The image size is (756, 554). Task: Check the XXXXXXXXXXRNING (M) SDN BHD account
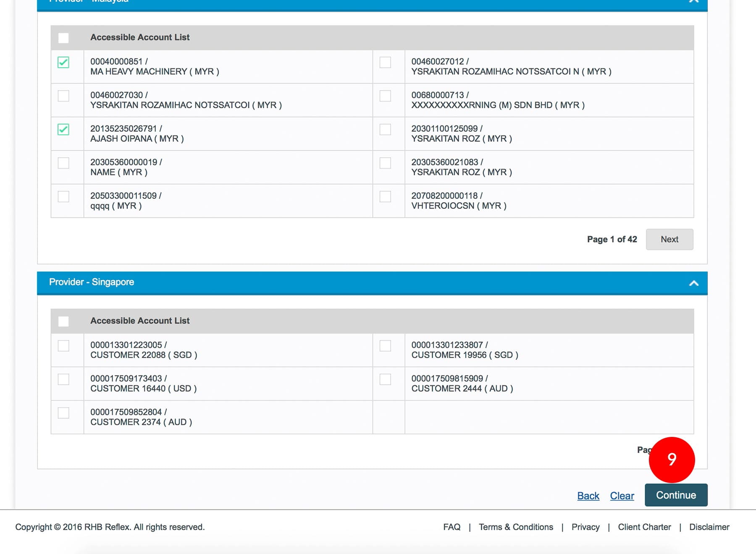[385, 96]
